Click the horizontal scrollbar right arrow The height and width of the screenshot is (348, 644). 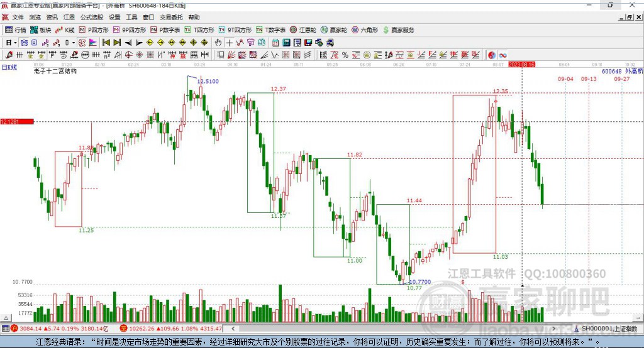pos(553,329)
